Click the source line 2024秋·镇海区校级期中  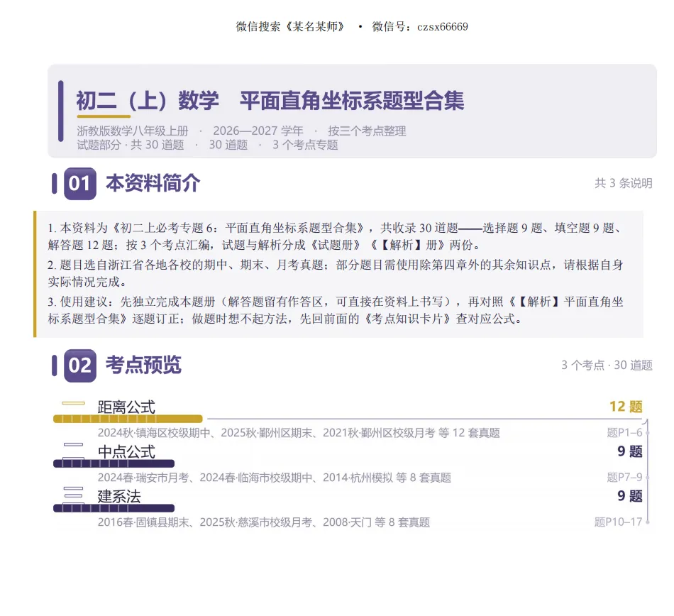point(299,433)
